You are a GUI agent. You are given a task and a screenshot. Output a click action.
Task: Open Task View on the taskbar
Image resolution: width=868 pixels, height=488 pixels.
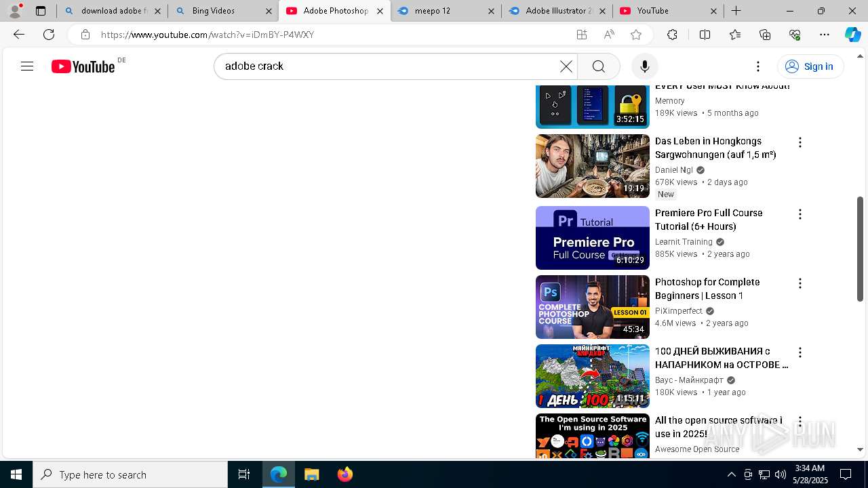244,474
